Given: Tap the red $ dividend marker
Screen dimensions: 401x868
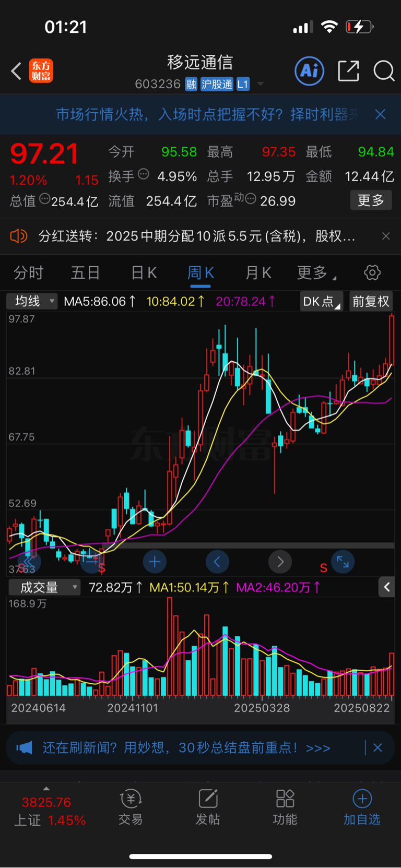Looking at the screenshot, I should [x=102, y=568].
